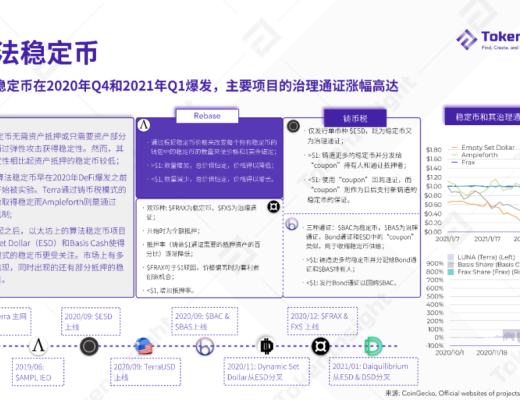520x400 pixels.
Task: Select the Ampleforth icon on the timeline
Action: tap(38, 346)
